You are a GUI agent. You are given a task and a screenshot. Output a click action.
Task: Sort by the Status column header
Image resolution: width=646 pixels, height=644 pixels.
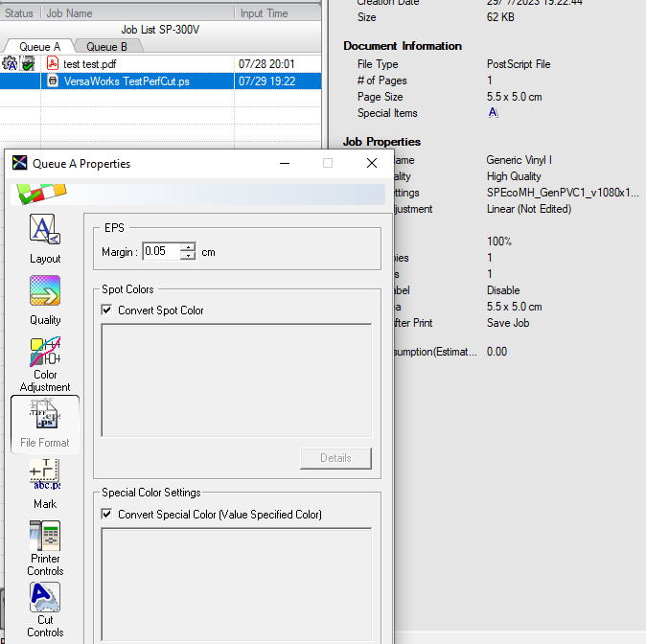(x=19, y=13)
